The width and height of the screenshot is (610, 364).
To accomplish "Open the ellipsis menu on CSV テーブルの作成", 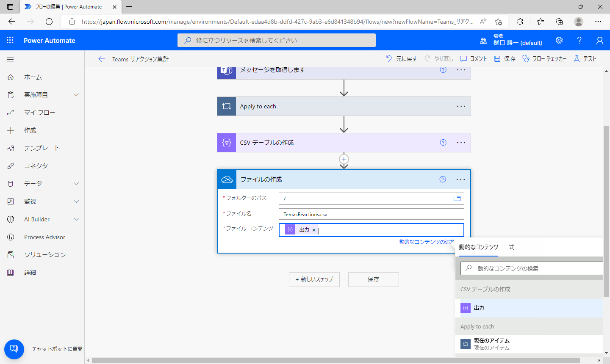I will 461,143.
